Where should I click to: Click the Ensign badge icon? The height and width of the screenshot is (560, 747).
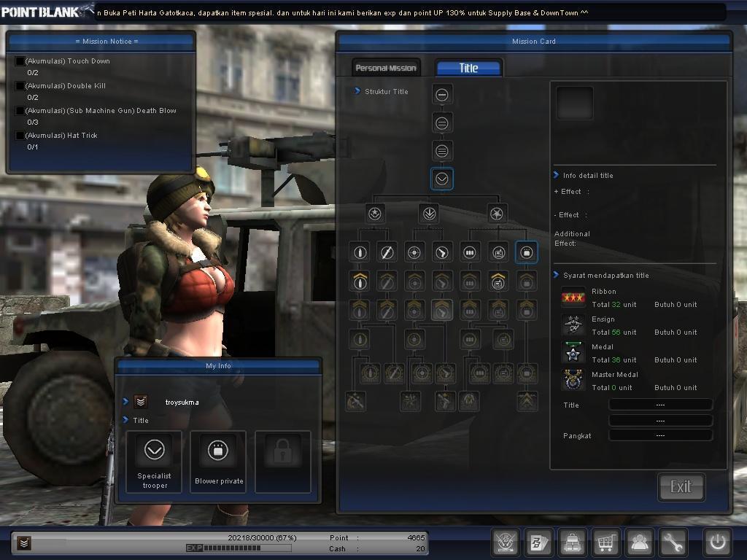pyautogui.click(x=573, y=326)
